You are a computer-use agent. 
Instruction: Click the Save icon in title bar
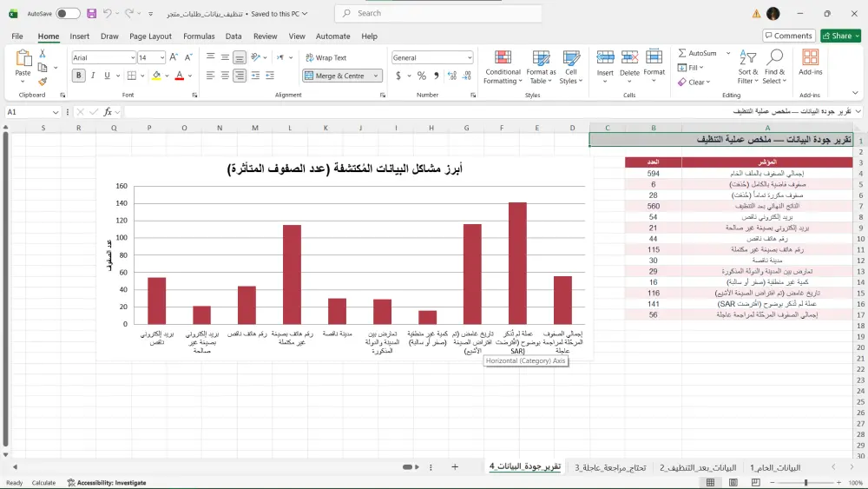point(92,13)
